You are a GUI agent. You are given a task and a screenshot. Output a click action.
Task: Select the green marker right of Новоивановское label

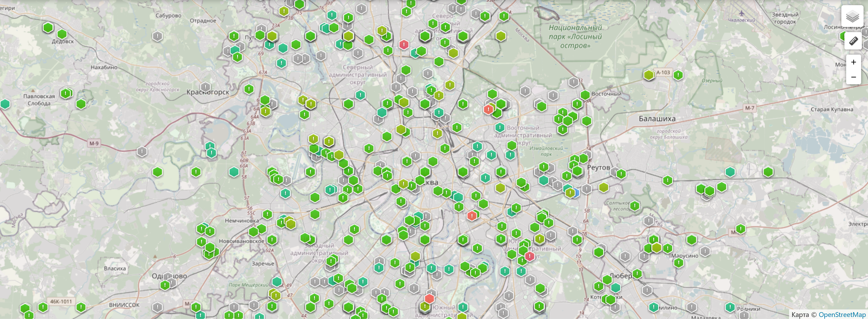tap(272, 240)
